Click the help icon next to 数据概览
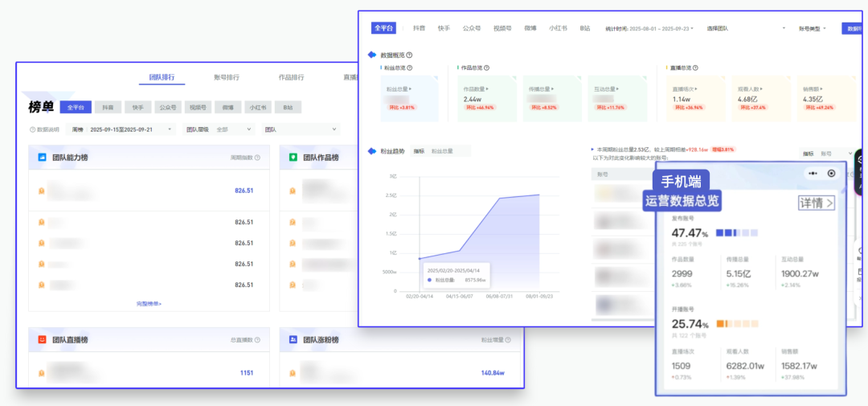 tap(409, 55)
